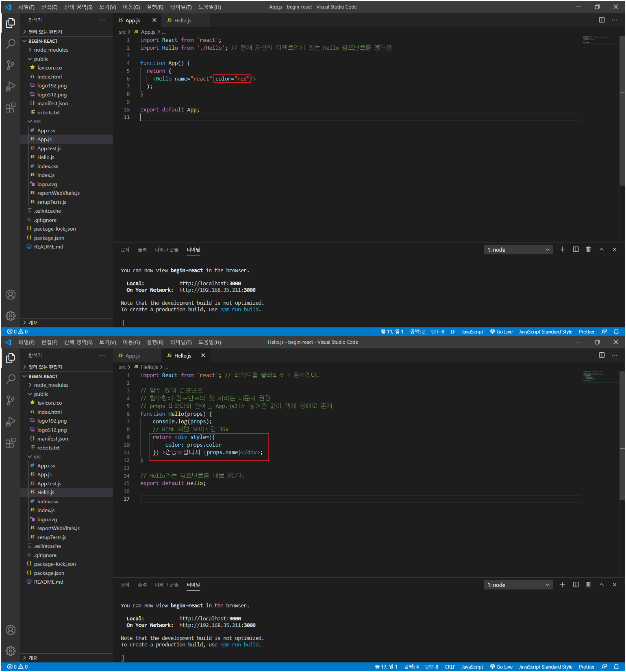Image resolution: width=626 pixels, height=672 pixels.
Task: Open Problems panel tab in top window
Action: [125, 249]
